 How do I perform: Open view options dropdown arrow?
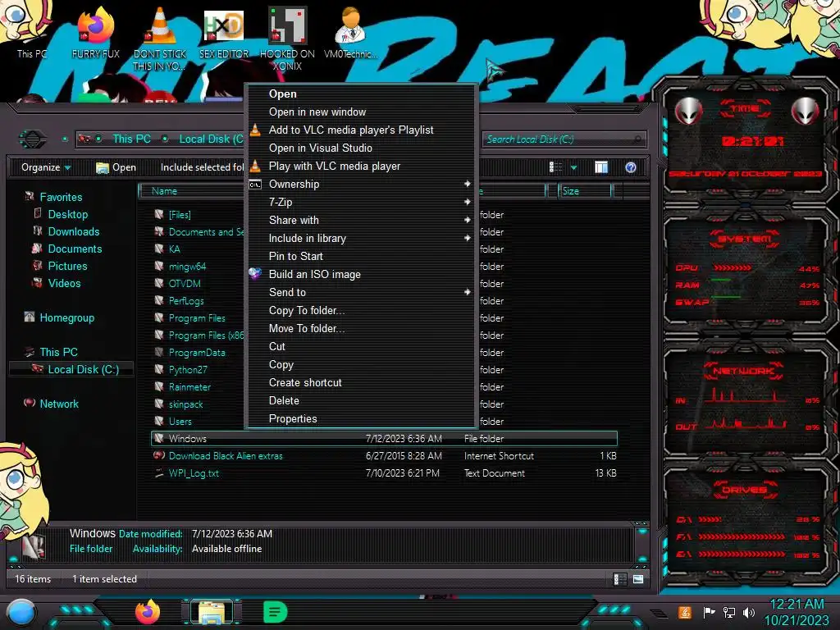pos(573,167)
